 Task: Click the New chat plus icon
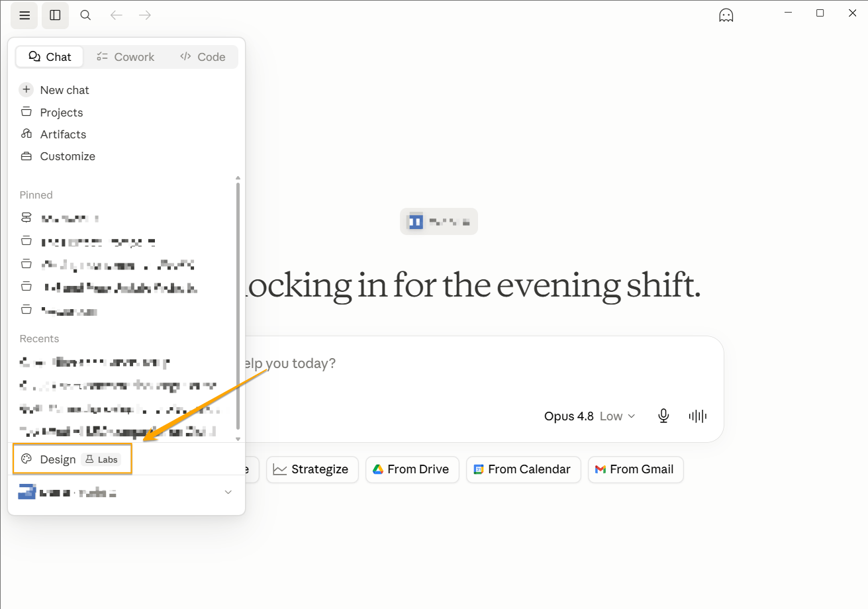click(x=26, y=90)
